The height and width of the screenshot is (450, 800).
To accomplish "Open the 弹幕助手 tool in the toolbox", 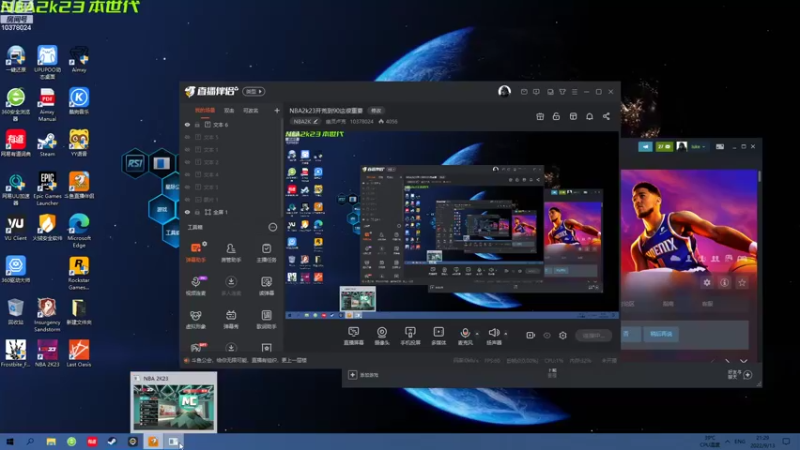I will tap(196, 253).
